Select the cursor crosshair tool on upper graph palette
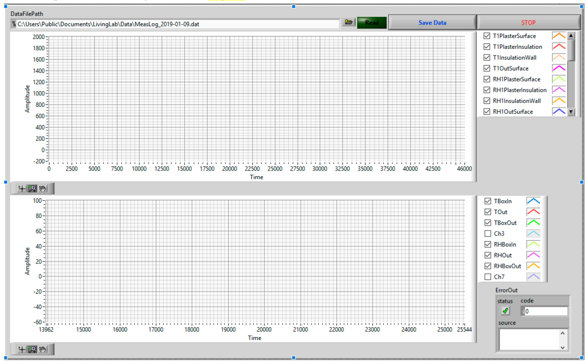The height and width of the screenshot is (364, 588). point(22,189)
